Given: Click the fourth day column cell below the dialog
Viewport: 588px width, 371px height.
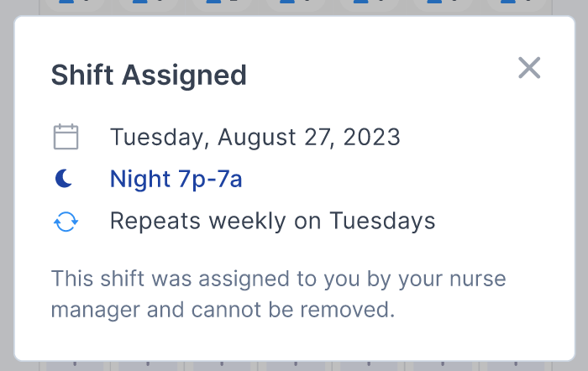Looking at the screenshot, I should point(296,366).
